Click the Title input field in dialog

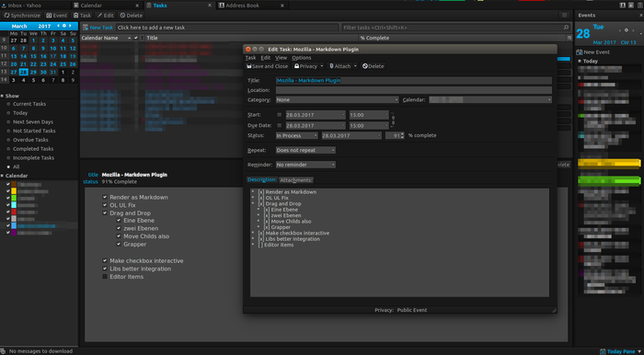[414, 80]
